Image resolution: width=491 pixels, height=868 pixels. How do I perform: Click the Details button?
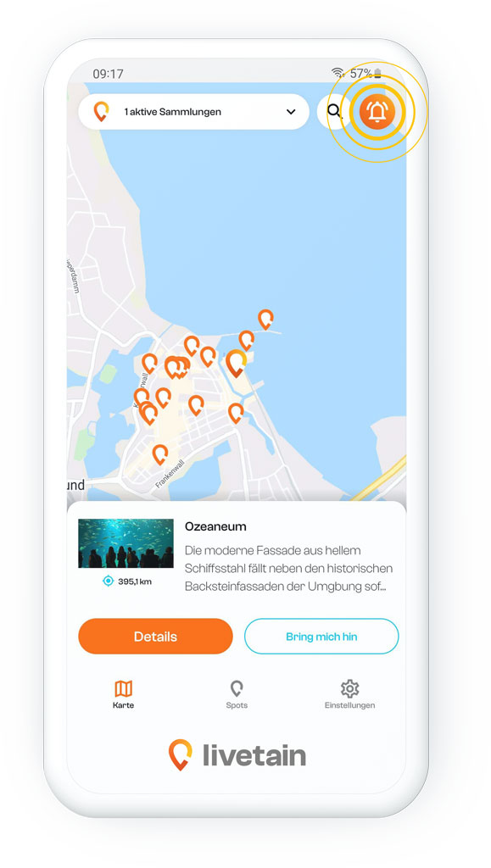coord(155,636)
